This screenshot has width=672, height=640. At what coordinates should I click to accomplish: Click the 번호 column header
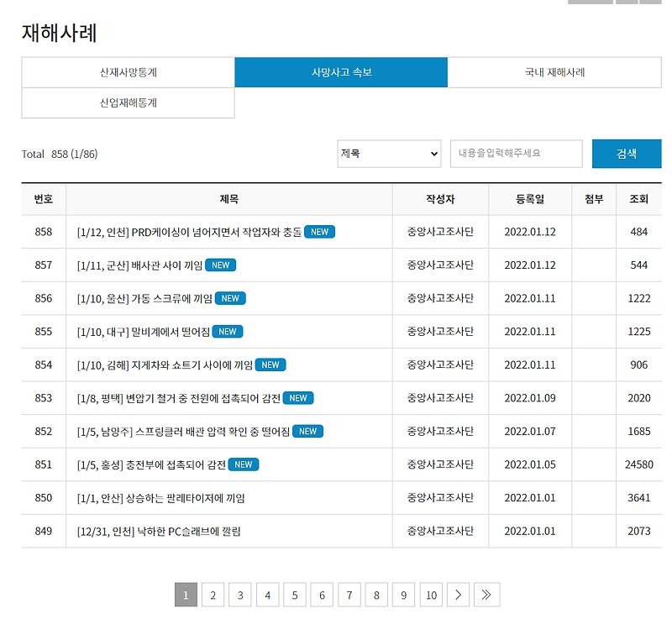[x=44, y=199]
